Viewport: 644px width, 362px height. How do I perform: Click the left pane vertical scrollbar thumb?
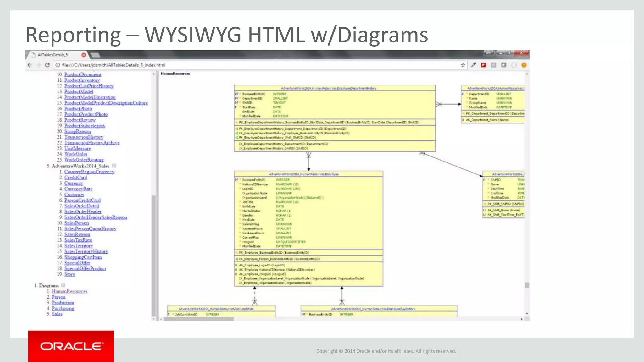coord(154,256)
